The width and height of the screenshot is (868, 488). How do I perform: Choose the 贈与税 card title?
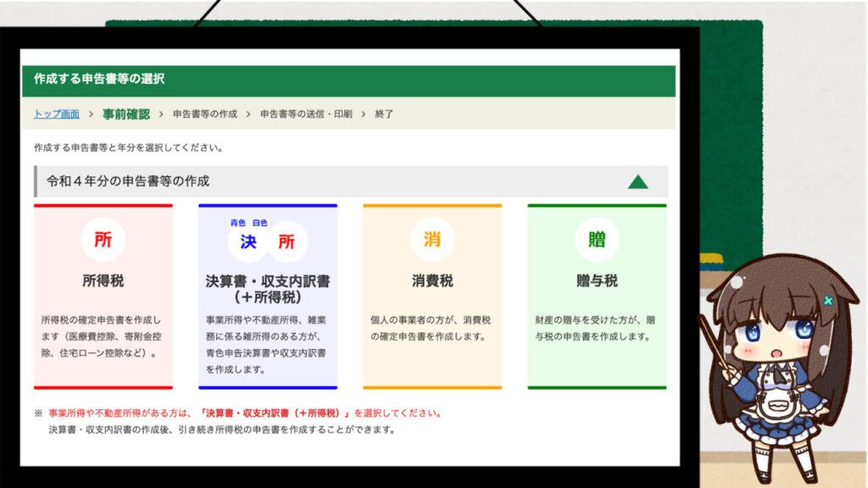pos(597,280)
